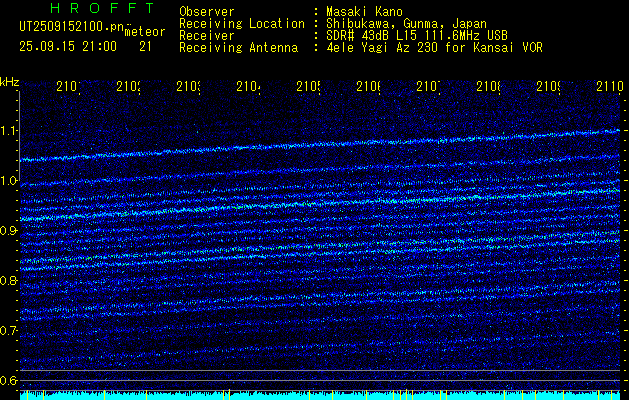629x400 pixels.
Task: Click the 0.6 kHz axis label
Action: (x=8, y=381)
